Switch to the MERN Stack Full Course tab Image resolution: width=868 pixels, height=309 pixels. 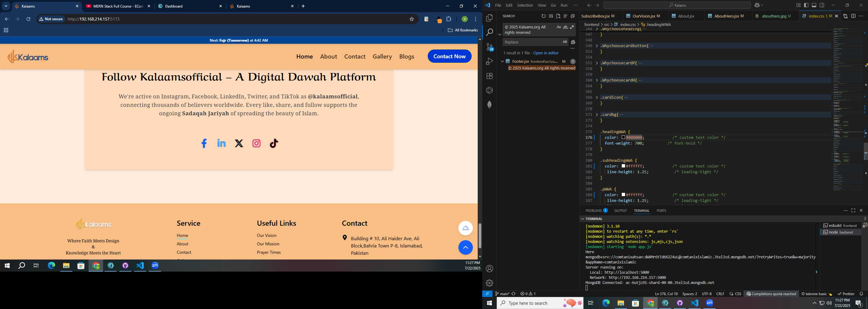tap(118, 6)
